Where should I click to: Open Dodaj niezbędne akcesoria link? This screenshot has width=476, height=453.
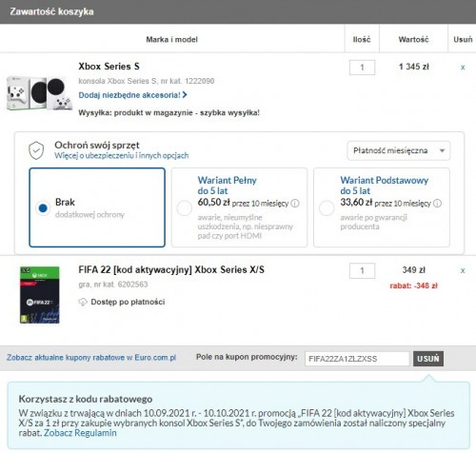(x=132, y=95)
